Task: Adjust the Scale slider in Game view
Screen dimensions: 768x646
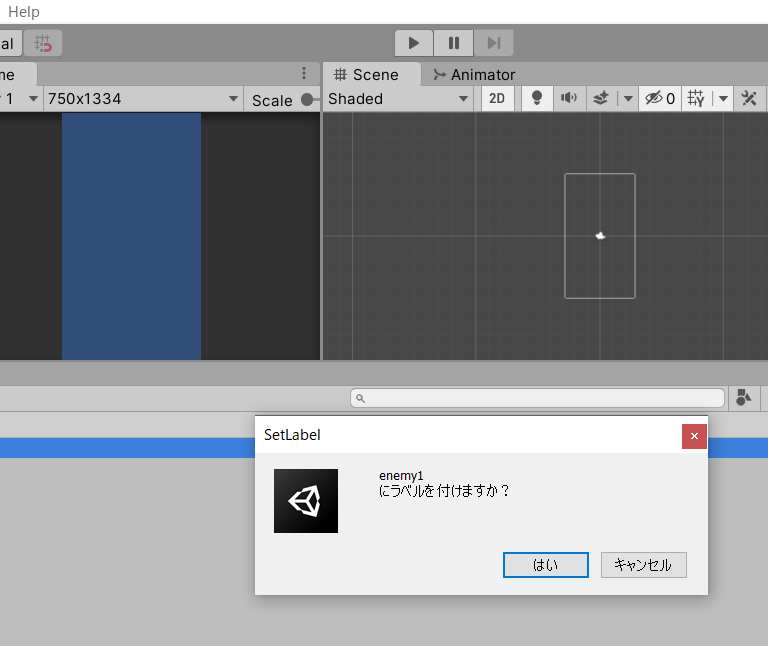Action: click(307, 100)
